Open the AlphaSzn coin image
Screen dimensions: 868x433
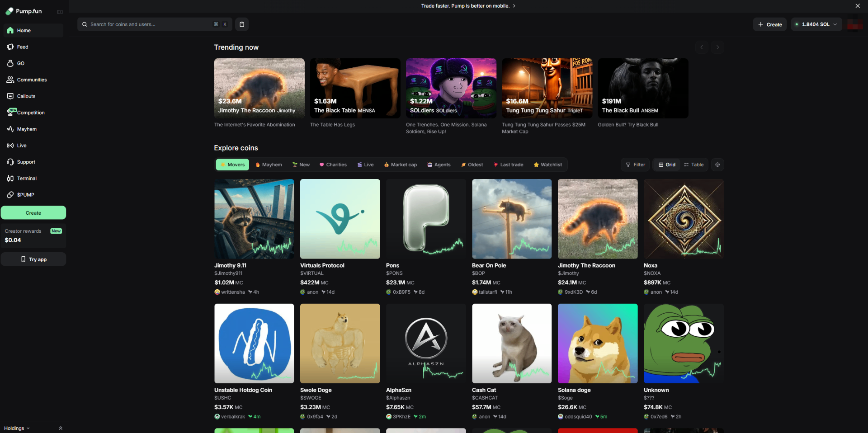(426, 344)
